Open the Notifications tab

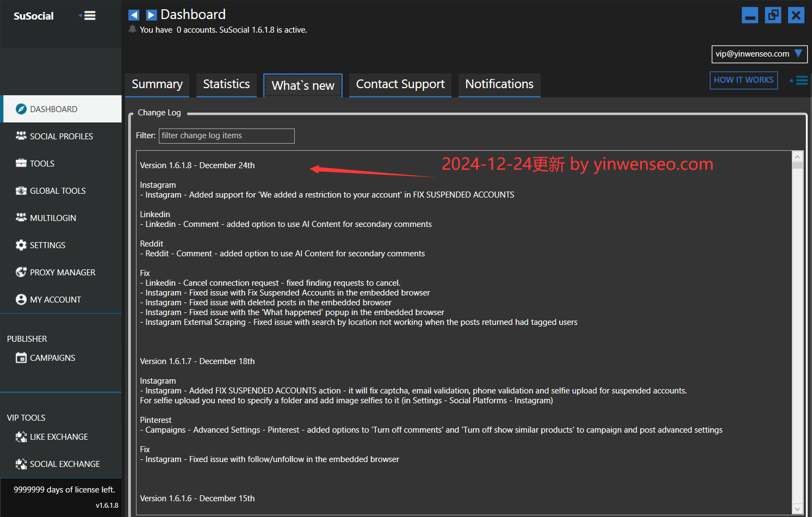[x=499, y=85]
